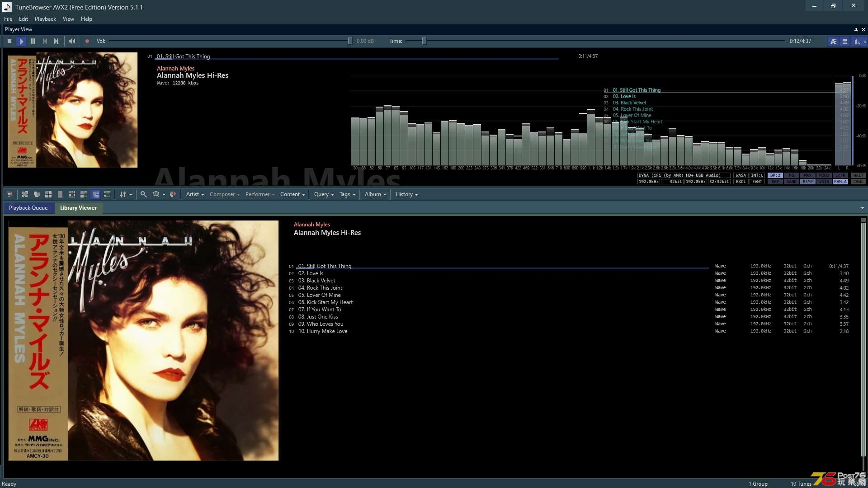Open the Help menu

[86, 19]
